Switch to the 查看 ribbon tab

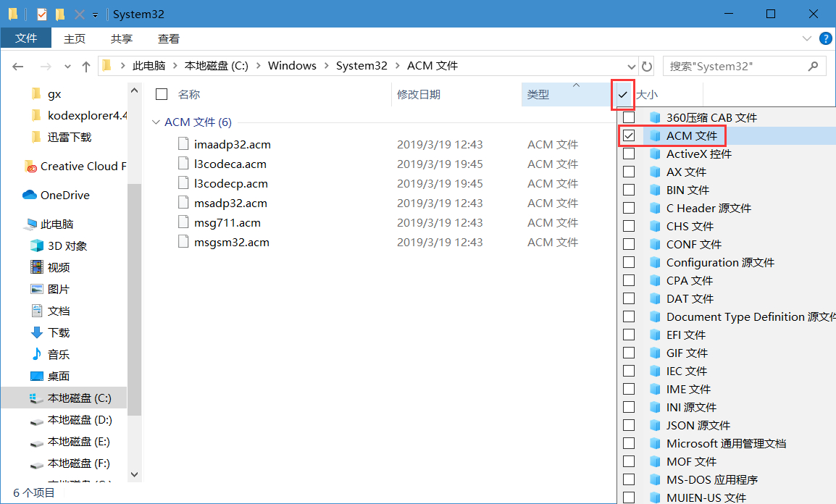point(169,39)
